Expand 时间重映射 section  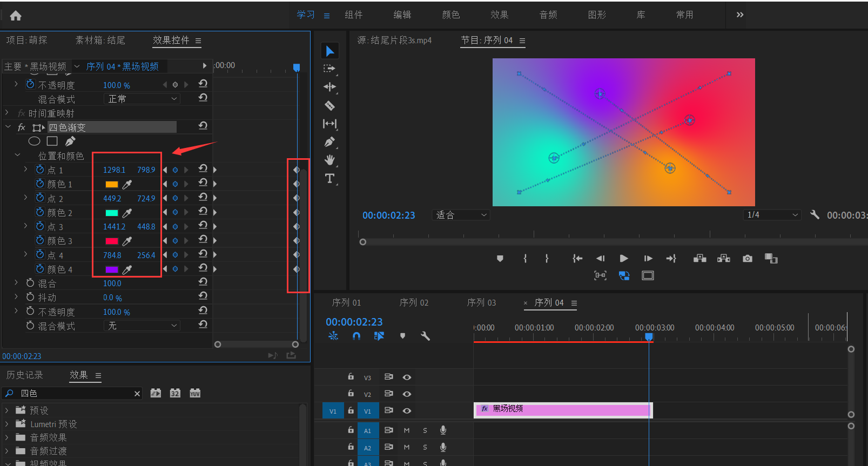tap(7, 113)
